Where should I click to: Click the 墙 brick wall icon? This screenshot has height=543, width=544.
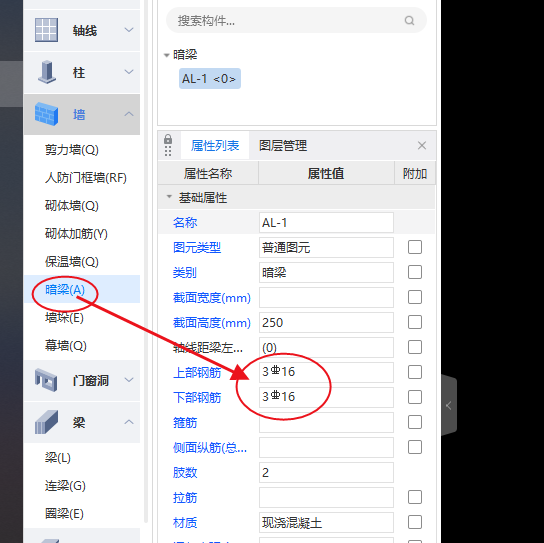(46, 114)
